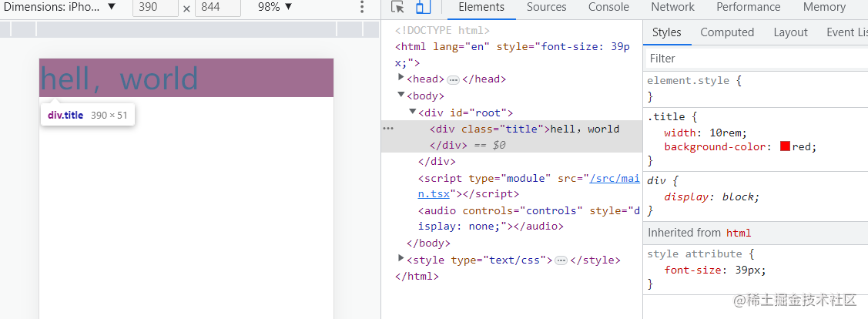Expand the collapsed head element ellipsis badge
This screenshot has height=319, width=868.
(454, 80)
